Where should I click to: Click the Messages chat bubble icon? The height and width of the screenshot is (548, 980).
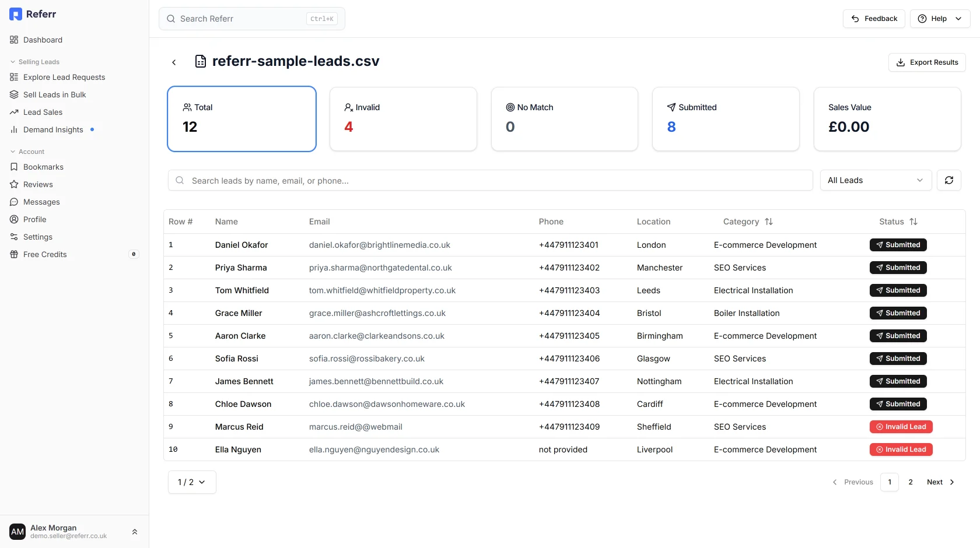click(x=14, y=202)
